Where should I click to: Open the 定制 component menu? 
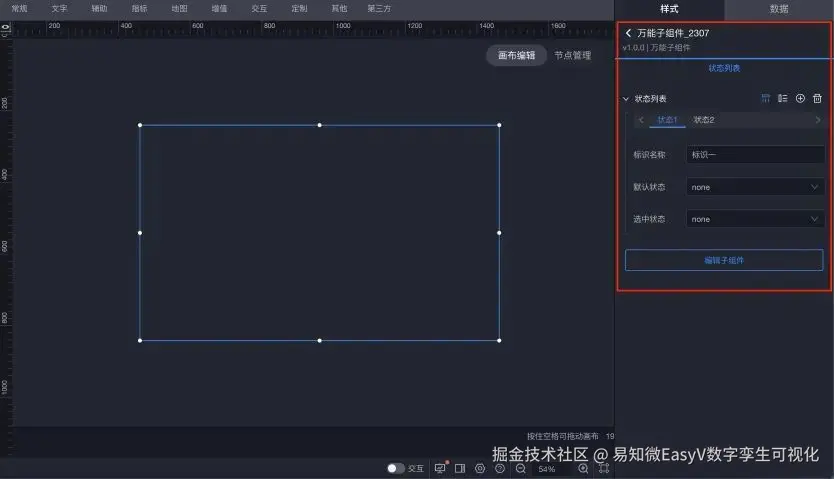(x=299, y=9)
